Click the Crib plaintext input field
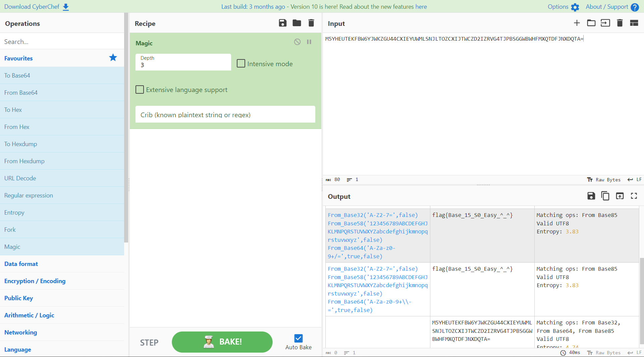Image resolution: width=644 pixels, height=357 pixels. [225, 115]
